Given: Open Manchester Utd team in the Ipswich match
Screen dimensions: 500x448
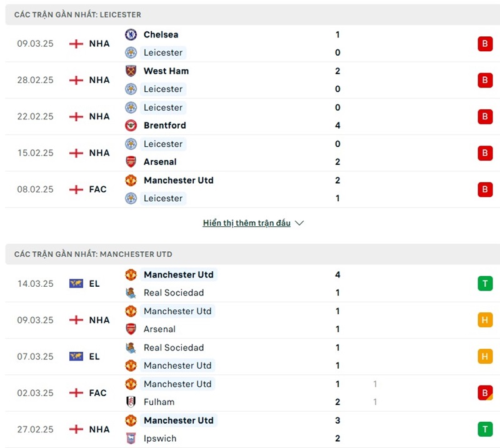Looking at the screenshot, I should tap(178, 421).
